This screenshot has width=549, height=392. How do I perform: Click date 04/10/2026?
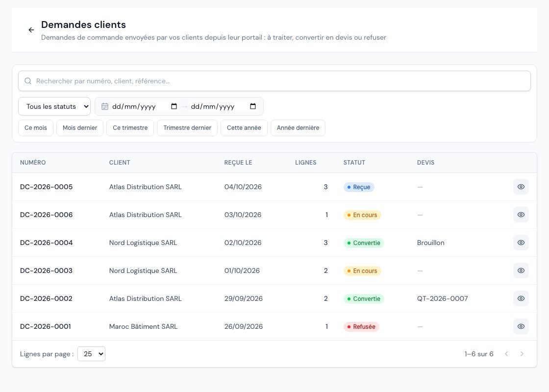(243, 187)
